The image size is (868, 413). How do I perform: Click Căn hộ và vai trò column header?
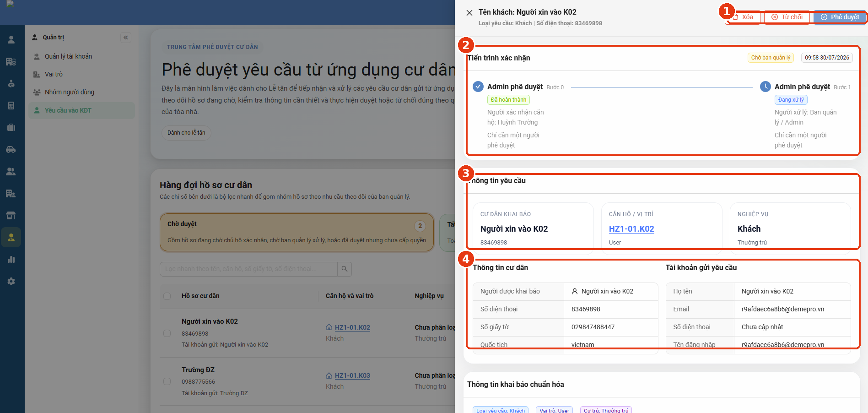coord(350,296)
